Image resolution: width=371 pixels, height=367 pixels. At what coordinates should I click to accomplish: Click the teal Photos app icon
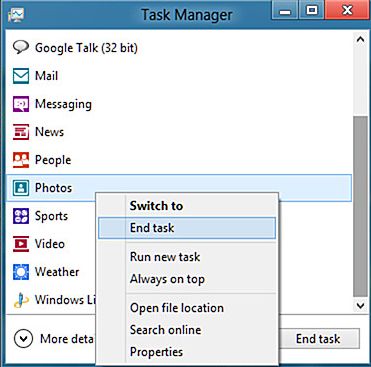click(21, 188)
